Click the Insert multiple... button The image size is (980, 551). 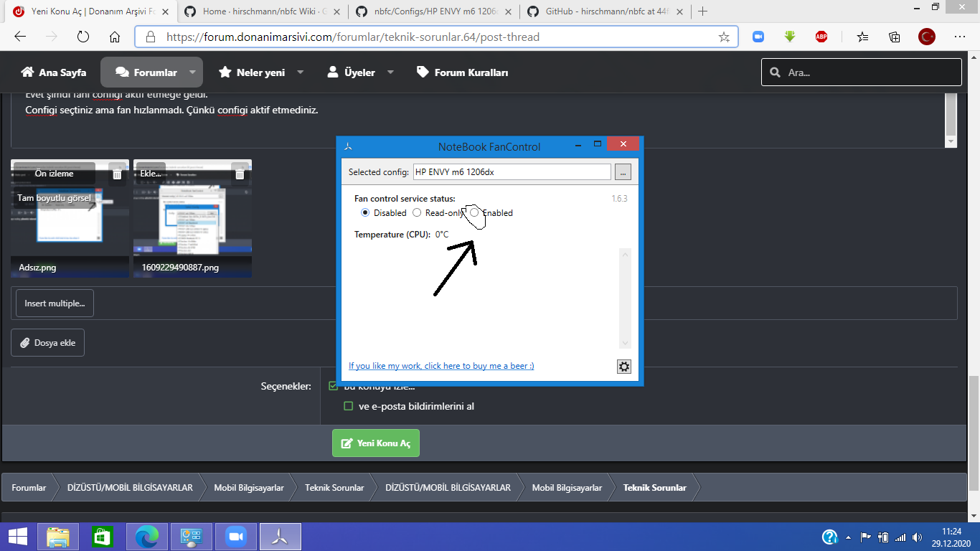(x=55, y=303)
